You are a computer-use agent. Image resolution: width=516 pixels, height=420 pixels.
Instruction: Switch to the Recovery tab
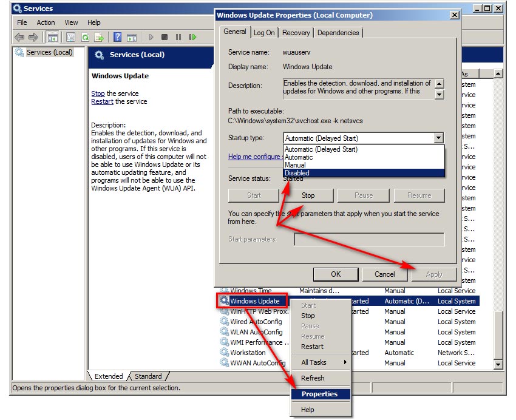click(x=296, y=33)
